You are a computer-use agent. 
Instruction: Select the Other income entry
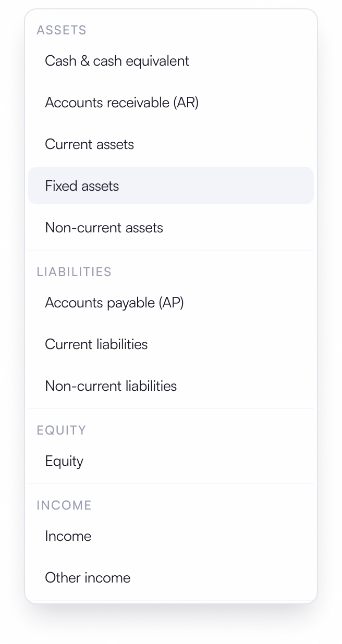171,578
